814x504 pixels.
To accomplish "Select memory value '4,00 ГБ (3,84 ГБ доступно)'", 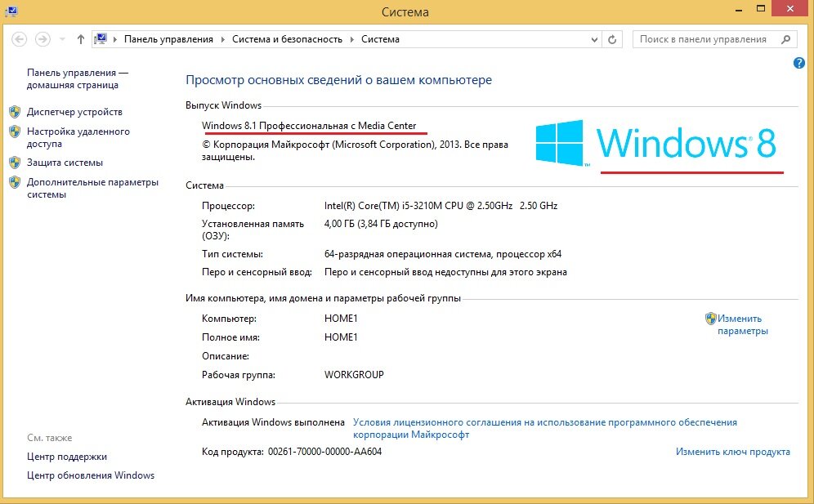I will tap(381, 224).
